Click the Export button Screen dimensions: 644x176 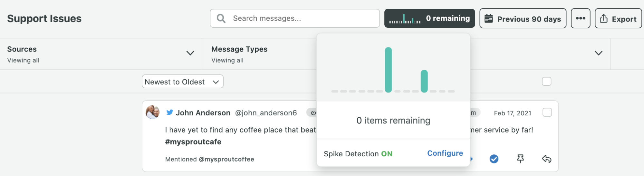618,18
